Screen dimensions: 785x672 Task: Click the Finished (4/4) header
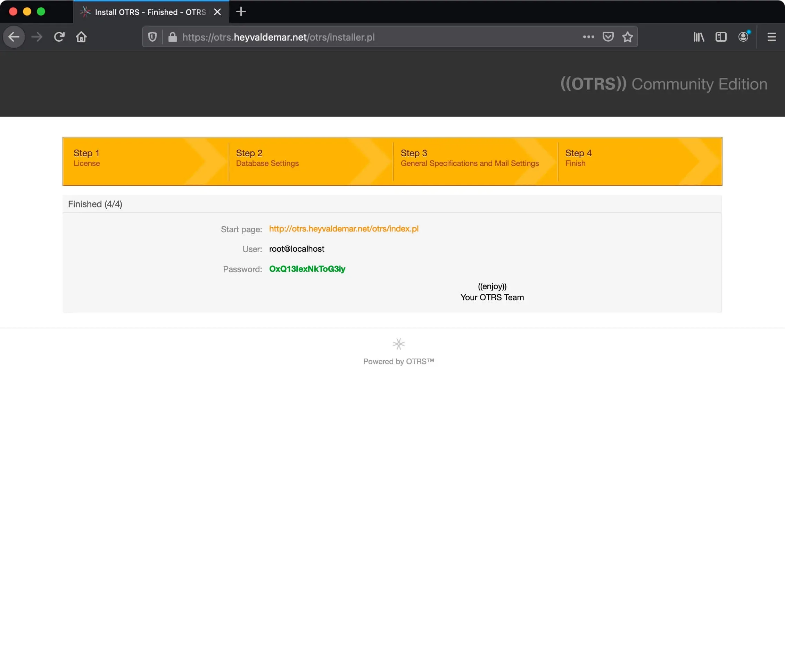tap(95, 204)
